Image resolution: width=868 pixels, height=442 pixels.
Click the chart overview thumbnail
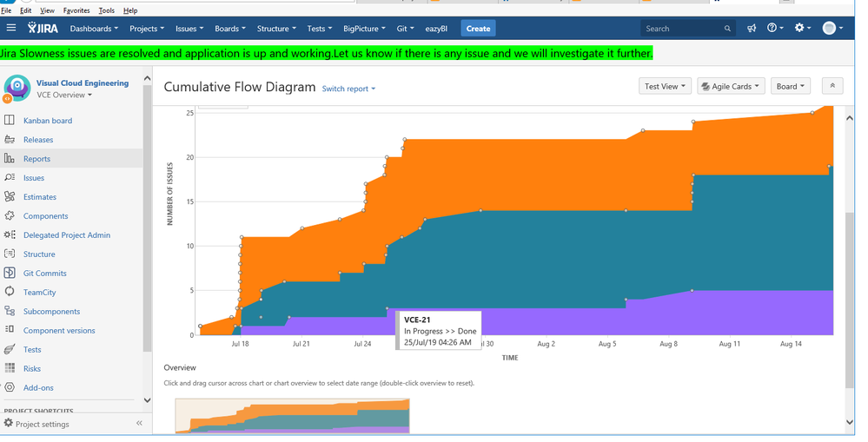292,415
